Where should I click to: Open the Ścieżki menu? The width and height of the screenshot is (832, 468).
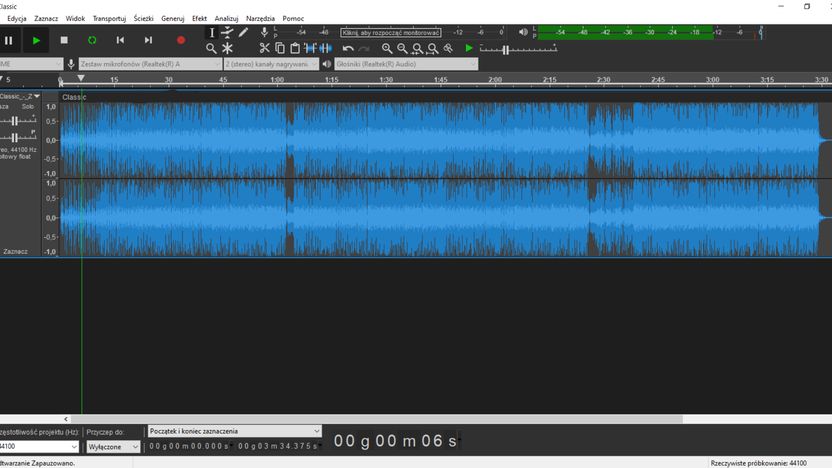(143, 19)
